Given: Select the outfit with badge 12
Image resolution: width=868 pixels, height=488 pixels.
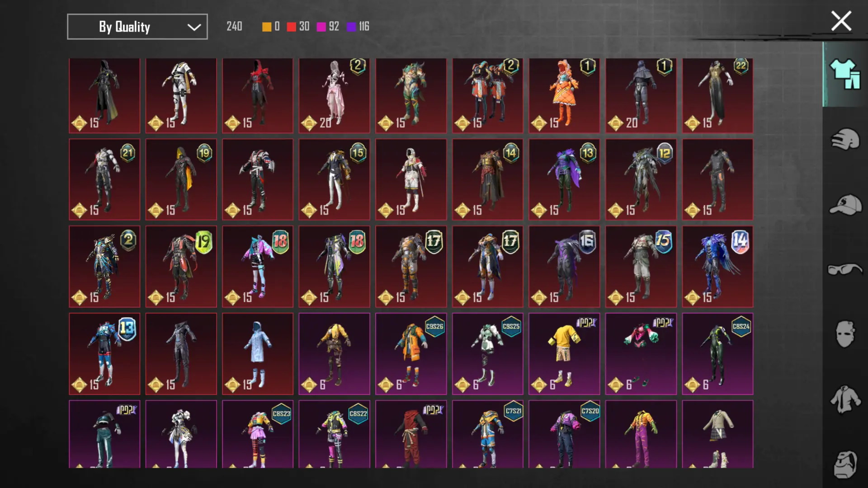Looking at the screenshot, I should [641, 179].
